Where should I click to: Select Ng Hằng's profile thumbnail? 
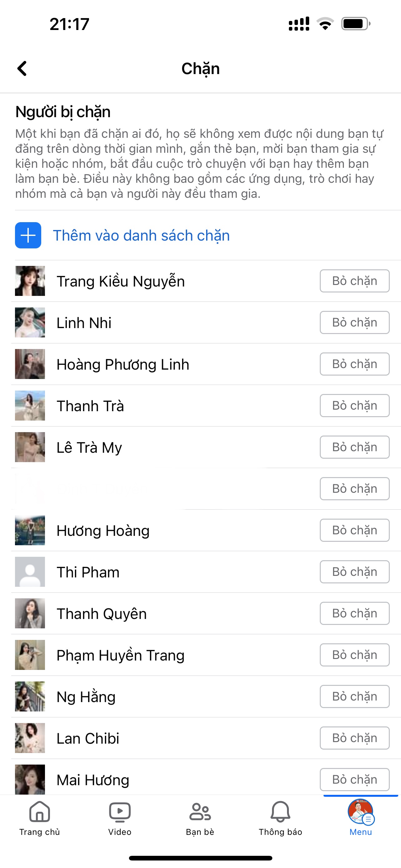point(30,696)
